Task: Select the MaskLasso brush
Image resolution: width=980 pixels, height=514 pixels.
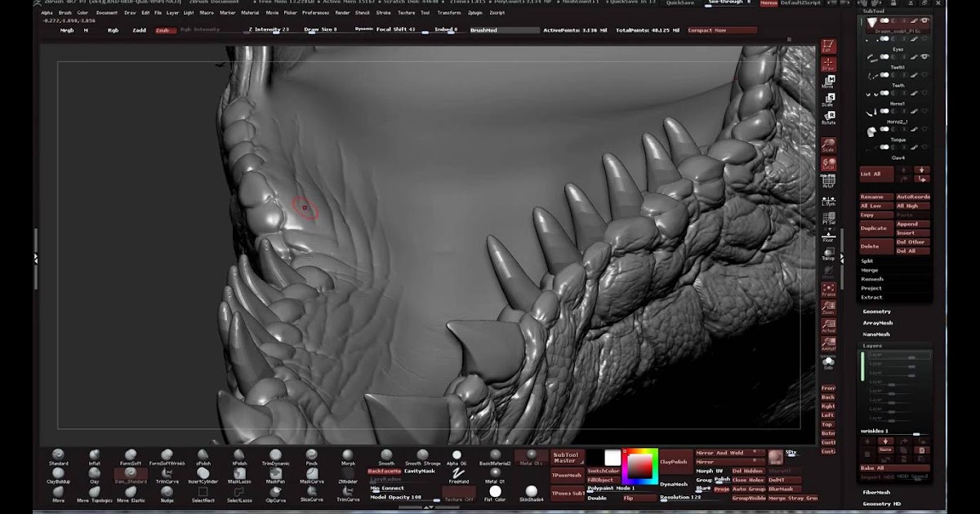Action: (x=239, y=475)
